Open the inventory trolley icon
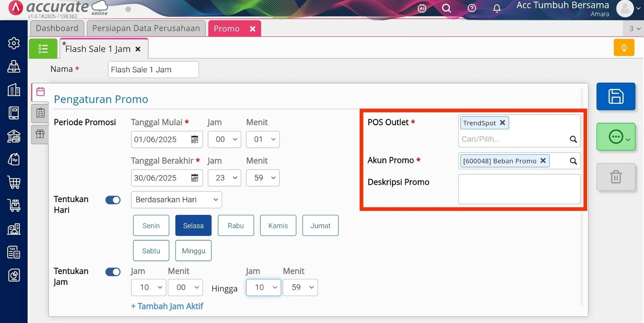Image resolution: width=644 pixels, height=323 pixels. click(14, 205)
